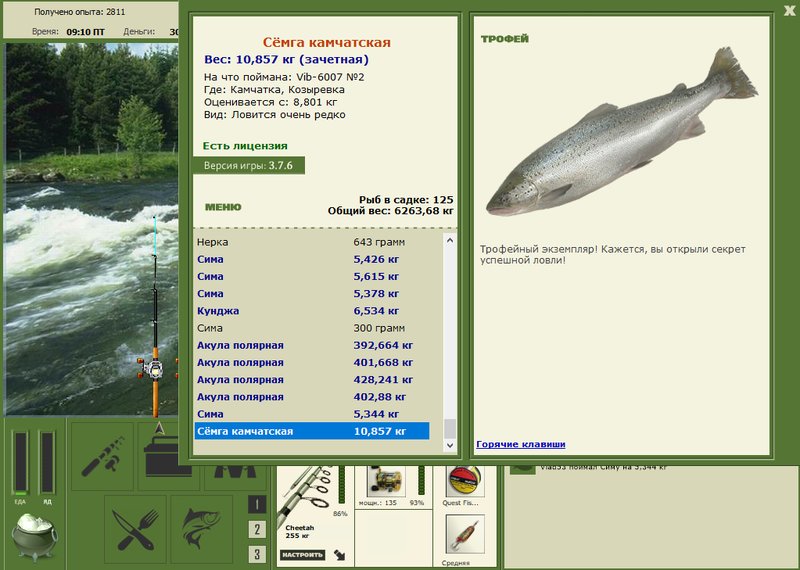Select the Кунджа 6,534 кг row

pos(312,311)
